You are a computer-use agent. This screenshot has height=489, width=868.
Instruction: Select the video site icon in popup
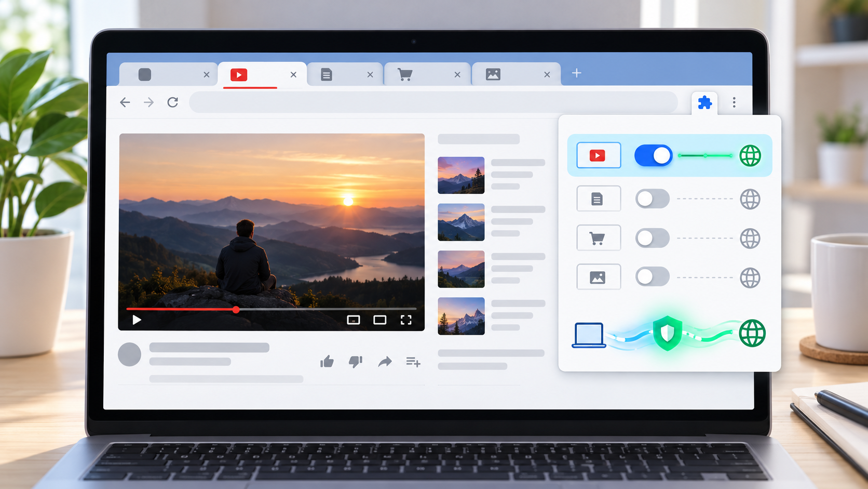[x=599, y=155]
